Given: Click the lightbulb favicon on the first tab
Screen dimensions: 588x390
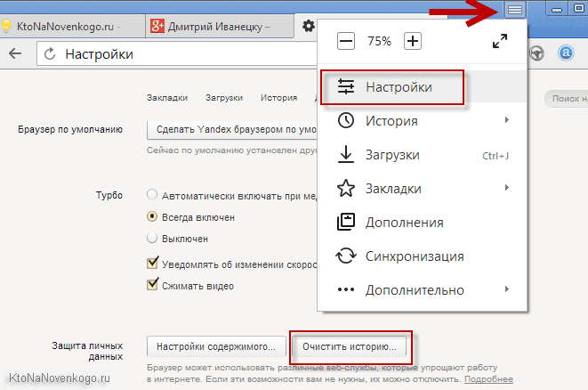Looking at the screenshot, I should pyautogui.click(x=6, y=27).
